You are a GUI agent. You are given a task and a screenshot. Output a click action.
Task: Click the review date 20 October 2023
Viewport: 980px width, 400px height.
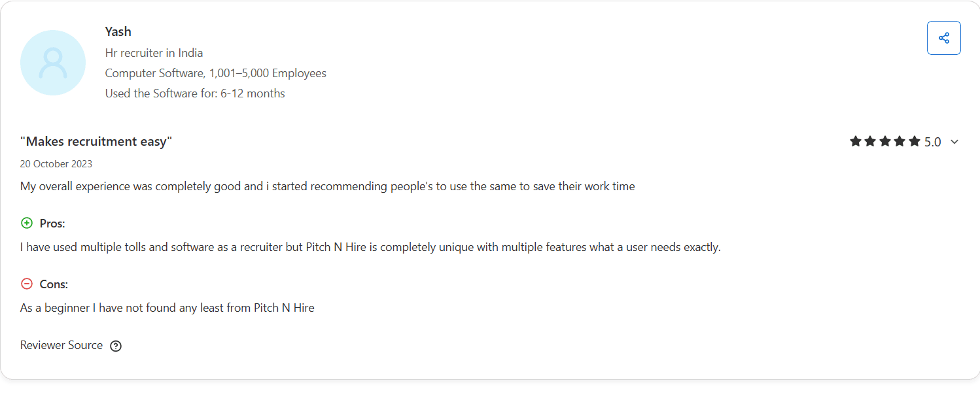pos(56,163)
